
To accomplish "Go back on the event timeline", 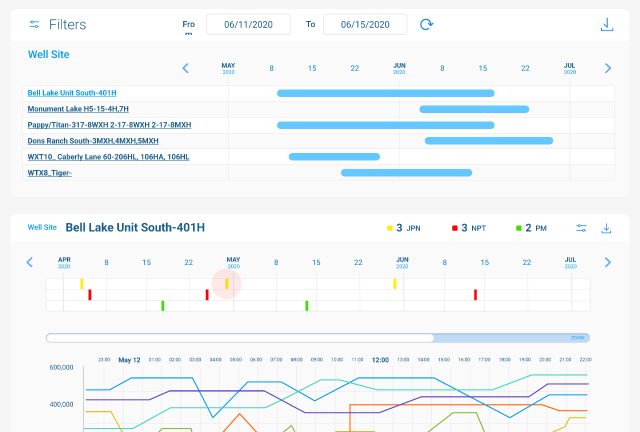I will click(29, 263).
